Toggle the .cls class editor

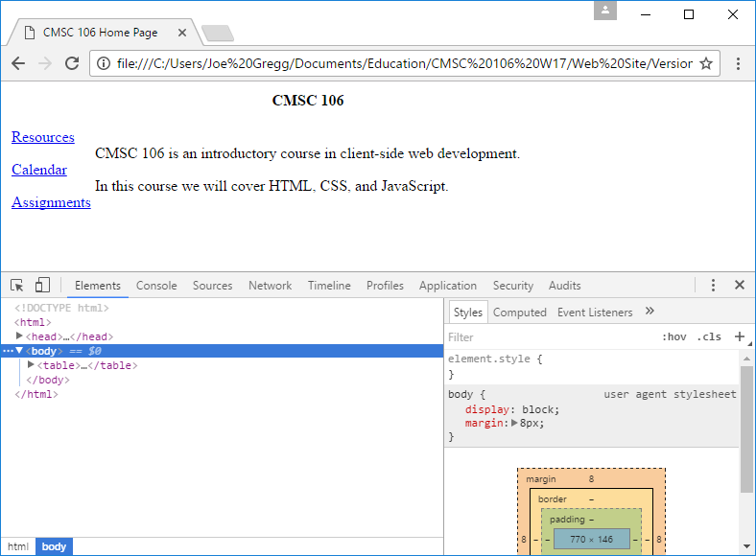(x=709, y=336)
